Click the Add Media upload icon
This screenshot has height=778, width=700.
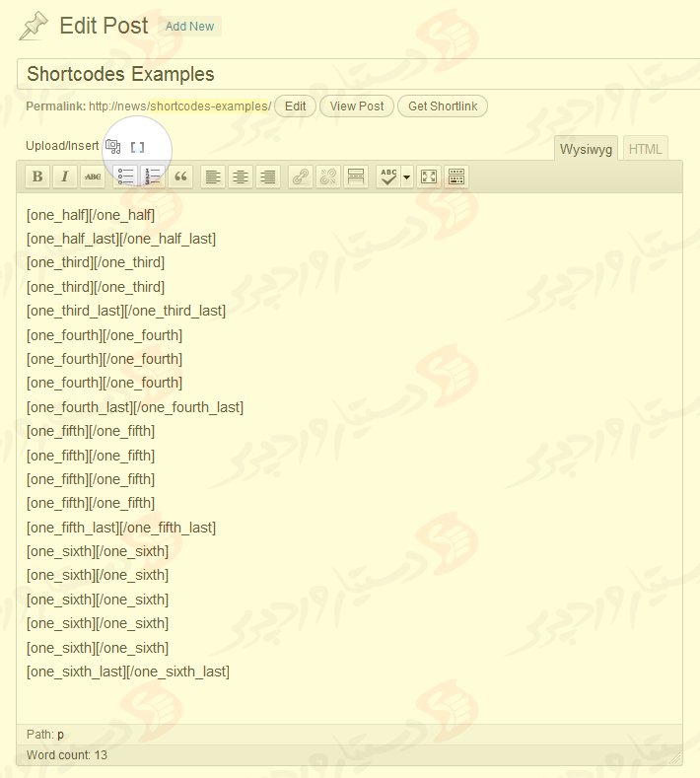(x=113, y=146)
